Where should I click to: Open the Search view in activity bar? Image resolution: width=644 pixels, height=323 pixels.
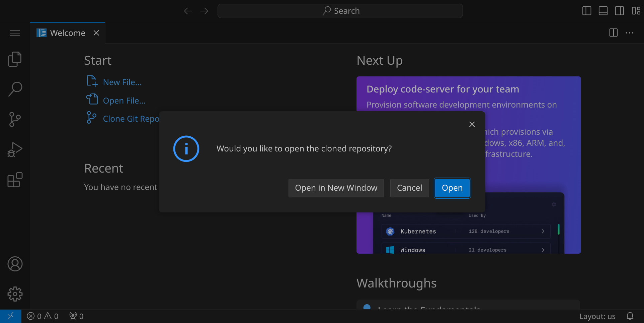tap(15, 89)
